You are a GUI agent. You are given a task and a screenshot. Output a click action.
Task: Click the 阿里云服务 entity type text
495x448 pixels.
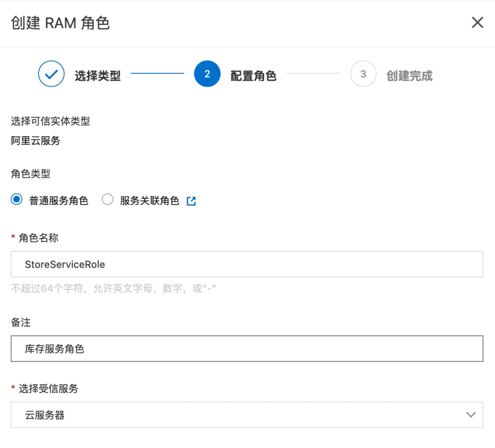pyautogui.click(x=36, y=141)
